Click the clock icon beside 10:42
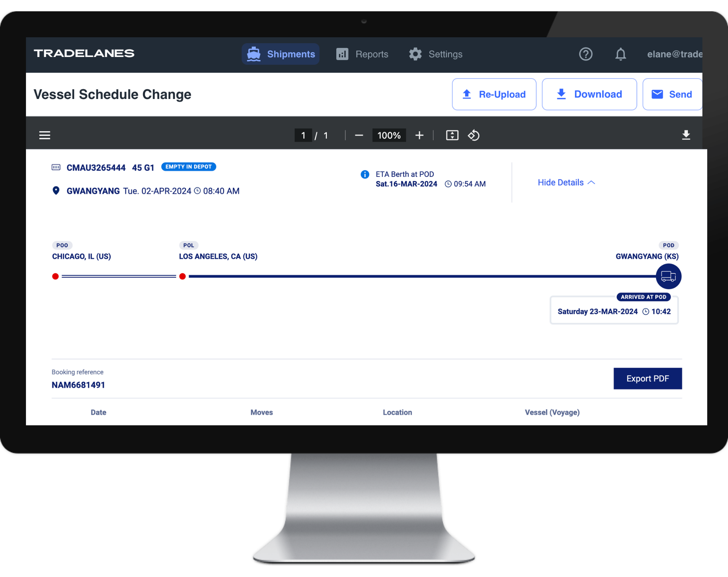Viewport: 728px width, 577px height. coord(645,311)
